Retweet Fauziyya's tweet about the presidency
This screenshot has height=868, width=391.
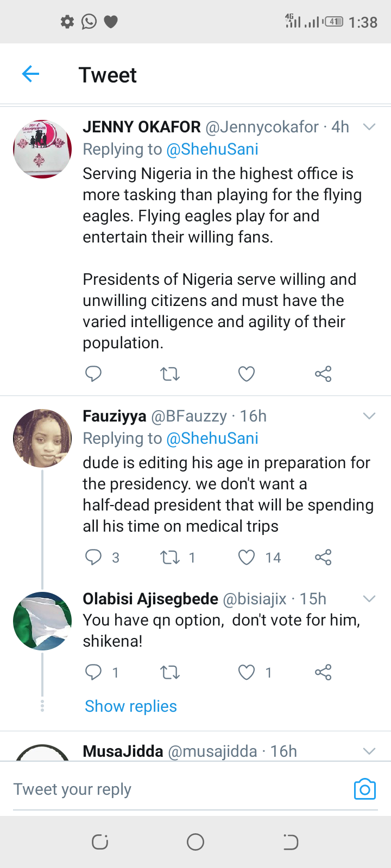[170, 557]
